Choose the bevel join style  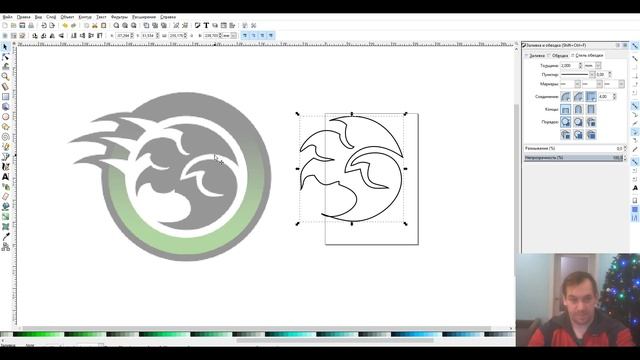click(x=578, y=97)
